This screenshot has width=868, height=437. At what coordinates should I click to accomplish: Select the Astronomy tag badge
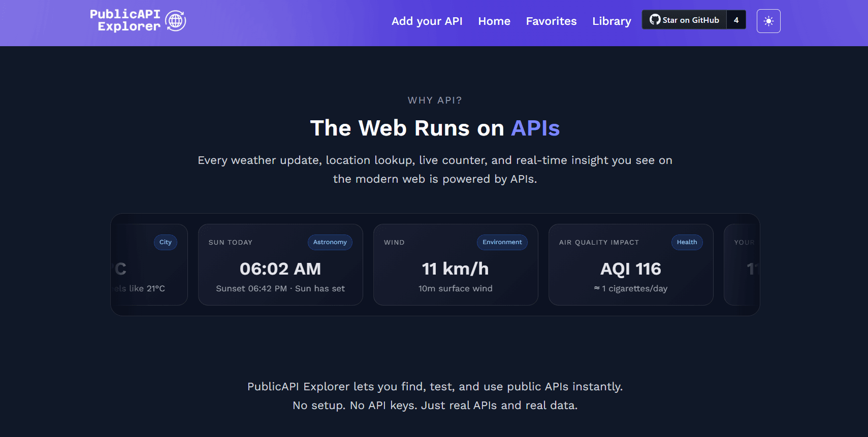(330, 242)
